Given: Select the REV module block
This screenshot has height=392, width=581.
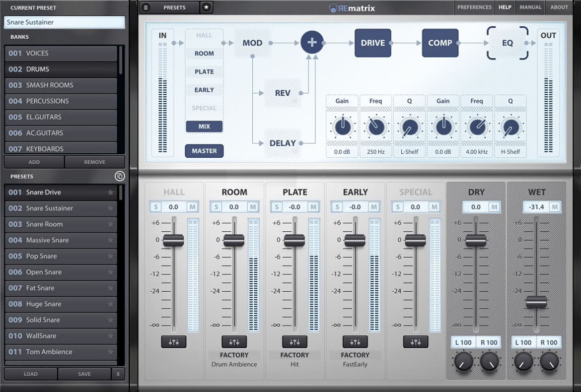Looking at the screenshot, I should [283, 93].
